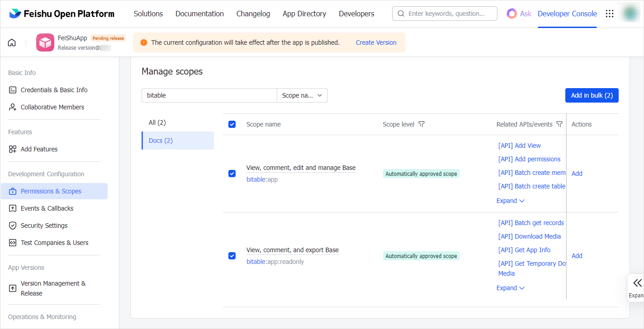Open the [API] Add permissions link
The height and width of the screenshot is (329, 644).
pyautogui.click(x=529, y=159)
